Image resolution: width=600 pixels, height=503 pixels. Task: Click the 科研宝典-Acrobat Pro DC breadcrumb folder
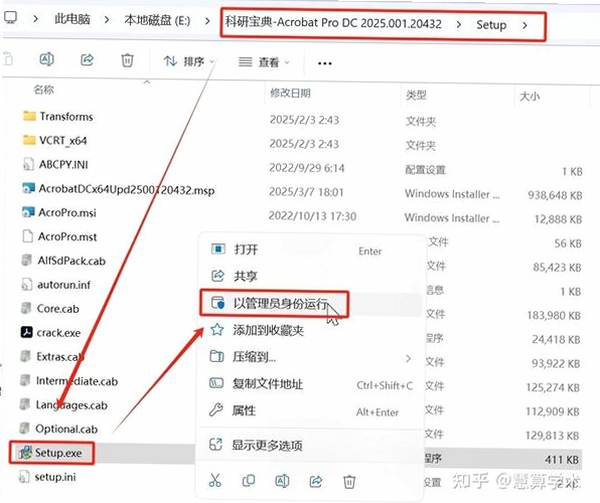point(333,23)
